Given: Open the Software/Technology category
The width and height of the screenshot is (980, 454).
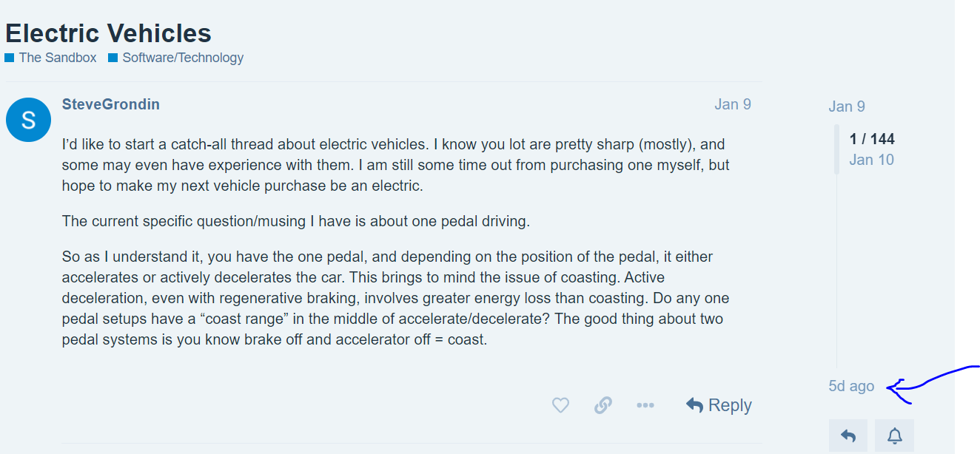Looking at the screenshot, I should click(x=182, y=58).
